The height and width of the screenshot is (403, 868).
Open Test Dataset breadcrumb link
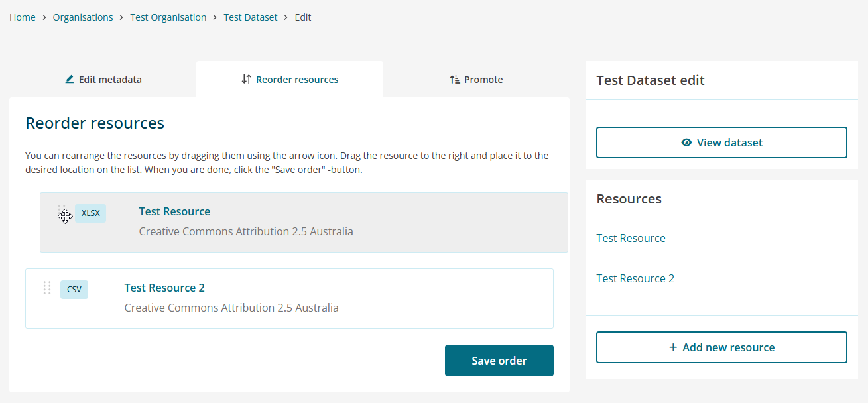pyautogui.click(x=251, y=17)
